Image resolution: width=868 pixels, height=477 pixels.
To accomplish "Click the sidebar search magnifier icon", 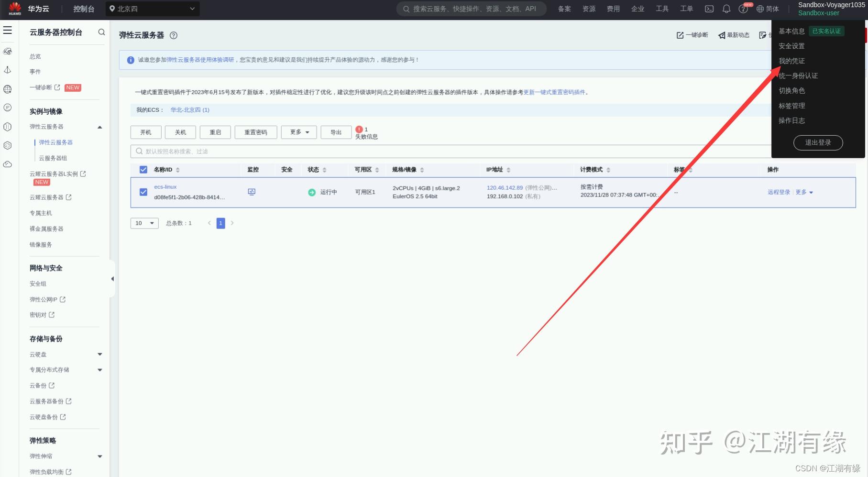I will point(101,32).
